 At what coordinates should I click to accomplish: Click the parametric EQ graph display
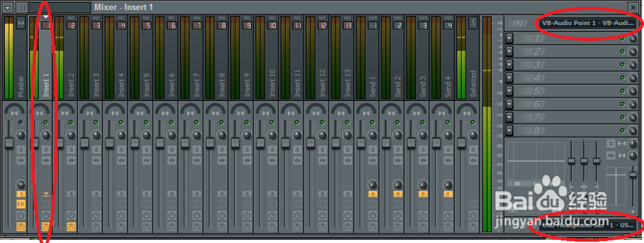(536, 161)
